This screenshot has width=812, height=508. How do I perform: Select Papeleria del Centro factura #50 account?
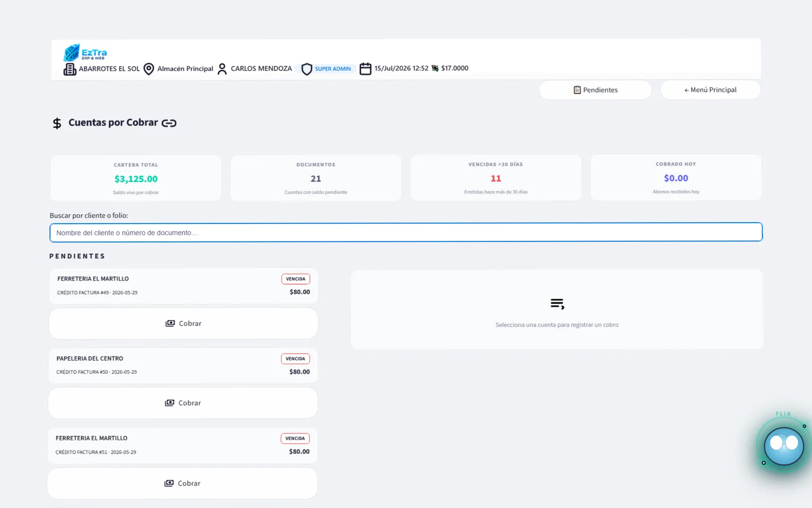[183, 365]
